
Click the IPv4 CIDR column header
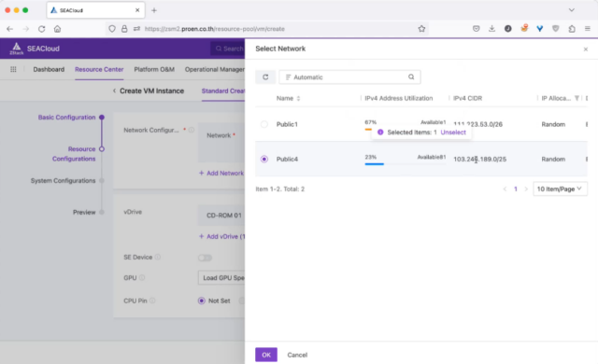tap(467, 98)
